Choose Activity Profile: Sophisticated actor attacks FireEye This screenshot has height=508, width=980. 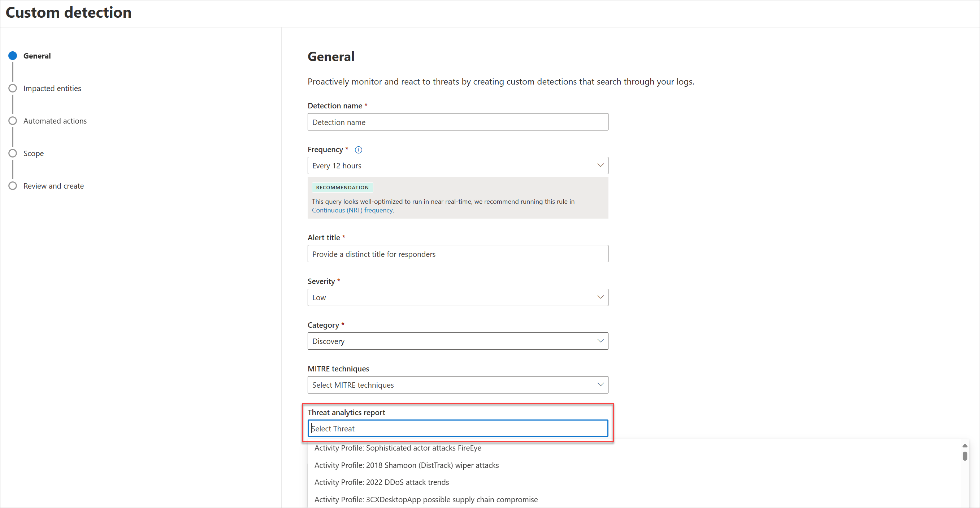[398, 448]
